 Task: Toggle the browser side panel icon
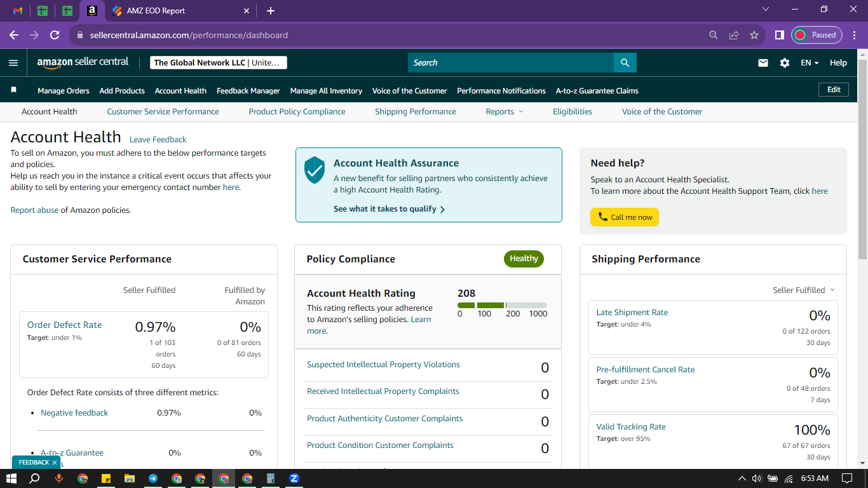point(779,35)
